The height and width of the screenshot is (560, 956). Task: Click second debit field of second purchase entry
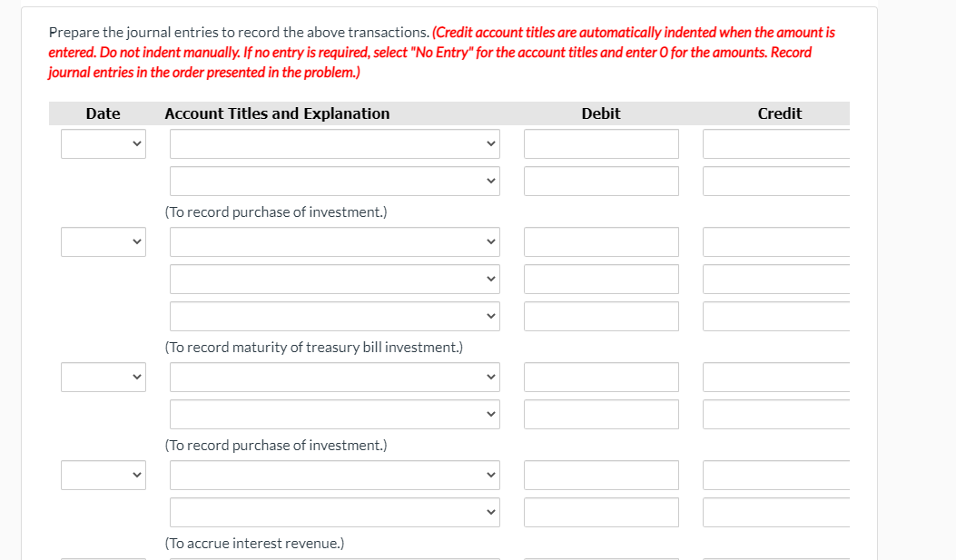pos(600,414)
